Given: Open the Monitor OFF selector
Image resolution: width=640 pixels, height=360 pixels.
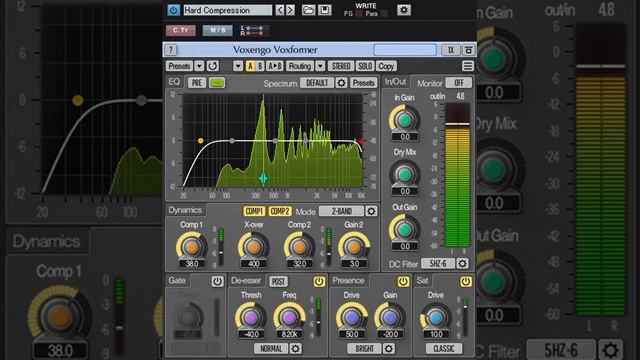Looking at the screenshot, I should point(459,83).
